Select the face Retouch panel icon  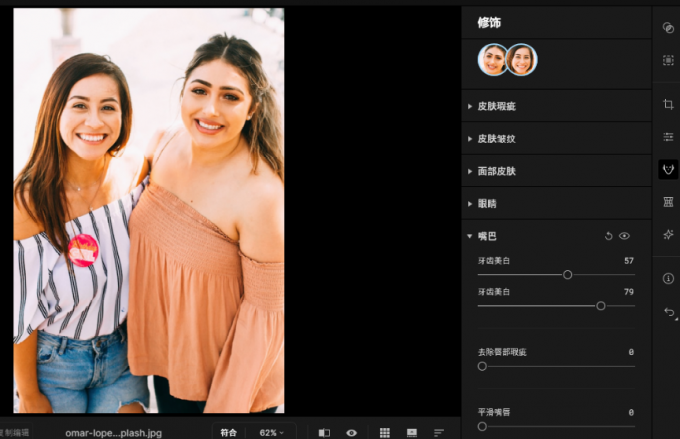pyautogui.click(x=668, y=169)
